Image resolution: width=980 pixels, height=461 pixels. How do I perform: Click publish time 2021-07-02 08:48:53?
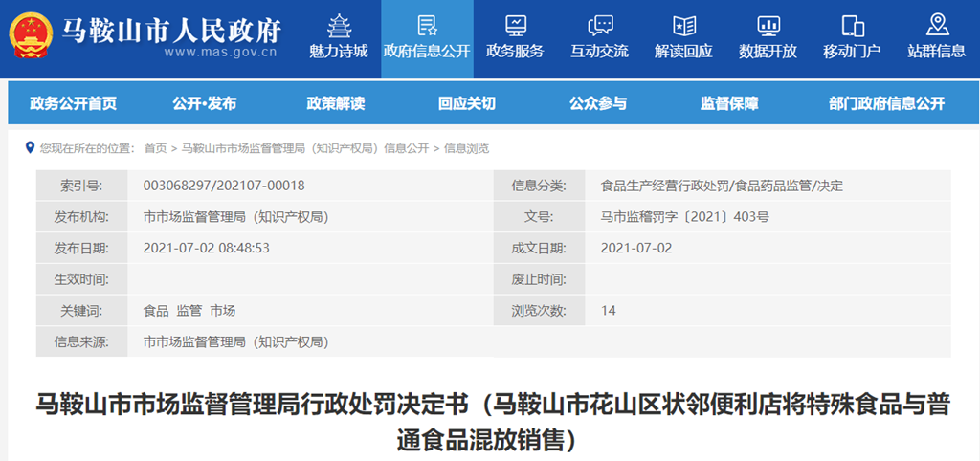(x=207, y=248)
